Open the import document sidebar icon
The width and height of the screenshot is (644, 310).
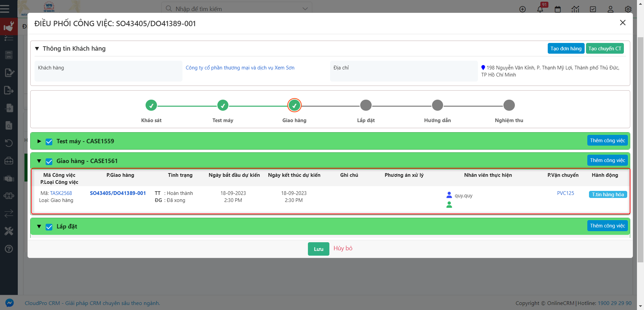(x=9, y=108)
